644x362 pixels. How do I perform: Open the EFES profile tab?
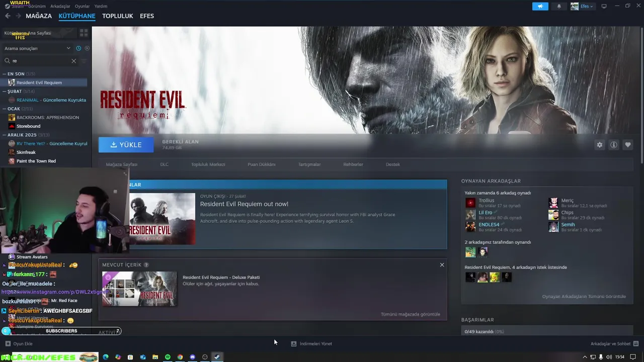[147, 16]
